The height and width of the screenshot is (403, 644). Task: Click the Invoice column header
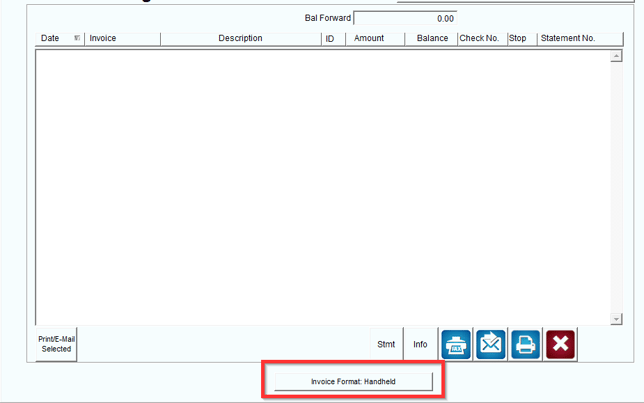122,39
